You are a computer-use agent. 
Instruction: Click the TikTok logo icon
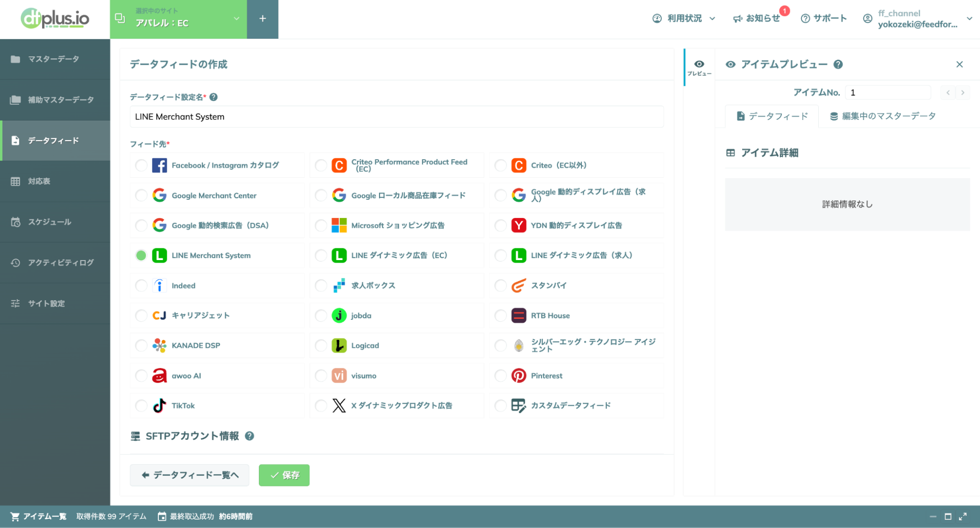(x=159, y=406)
